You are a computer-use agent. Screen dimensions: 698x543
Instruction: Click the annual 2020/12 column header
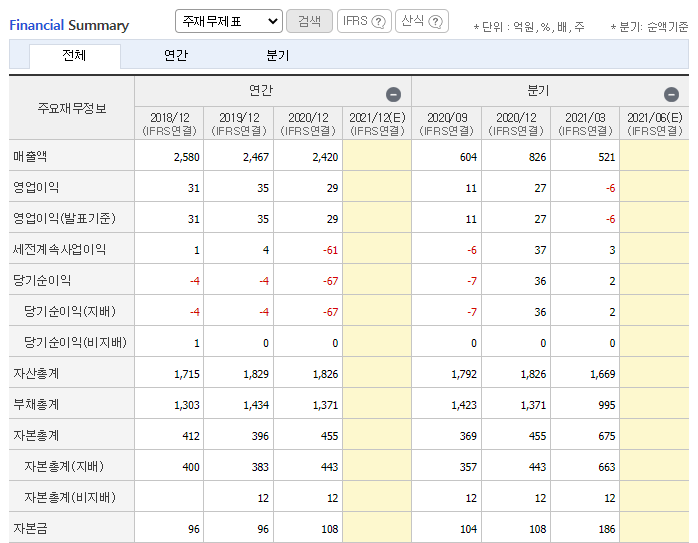point(308,124)
